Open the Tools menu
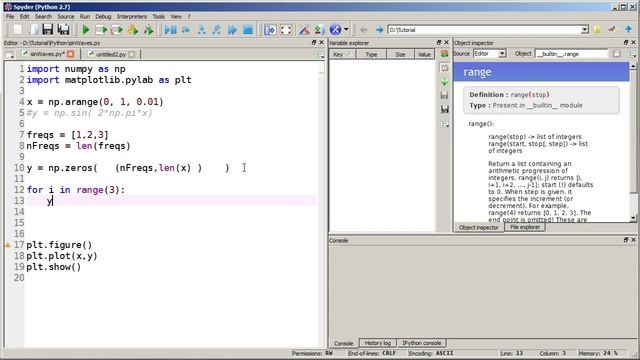 pos(159,16)
